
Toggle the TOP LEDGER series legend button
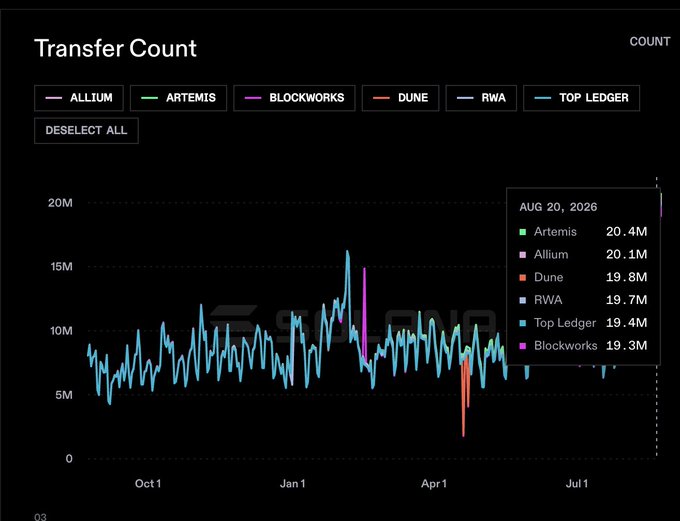582,98
